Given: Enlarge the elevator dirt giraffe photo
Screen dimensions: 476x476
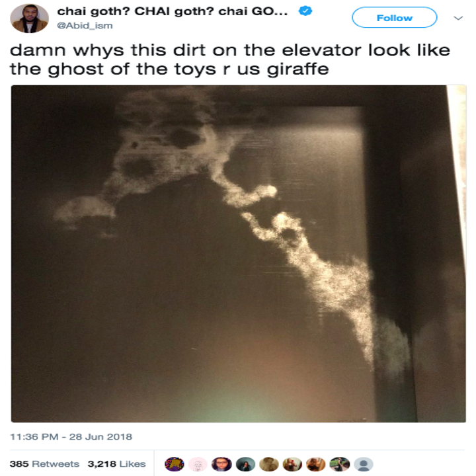Looking at the screenshot, I should tap(238, 254).
